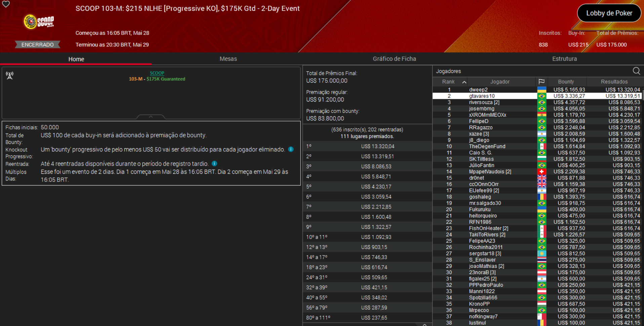Select player joaoMathias [2]
Screen dimensions: 644x326
tap(537, 266)
